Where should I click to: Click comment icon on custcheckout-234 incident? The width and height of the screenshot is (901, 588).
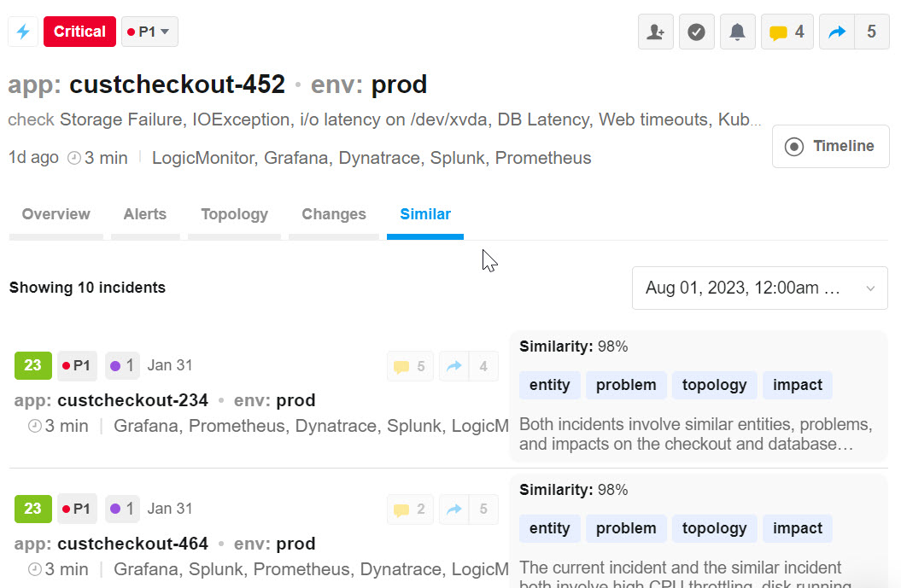pyautogui.click(x=409, y=366)
